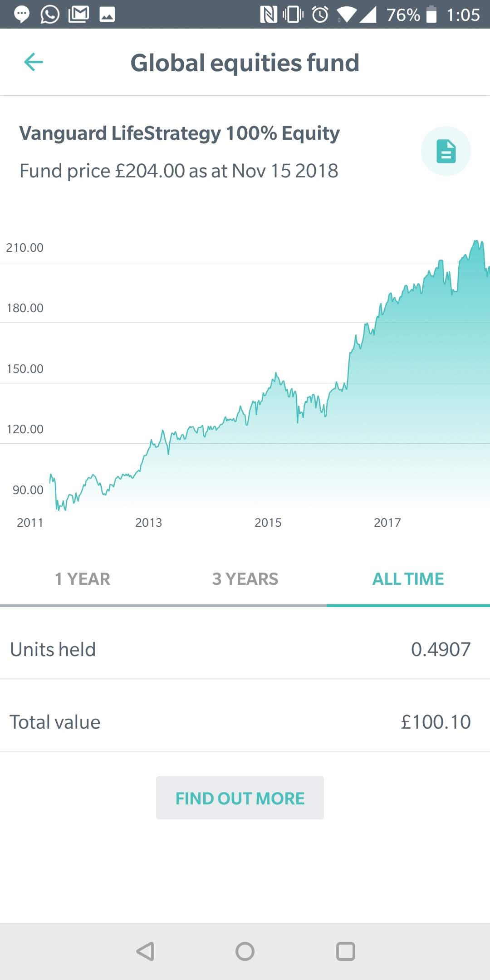Switch to the 1 YEAR tab
Viewport: 490px width, 980px height.
[82, 579]
